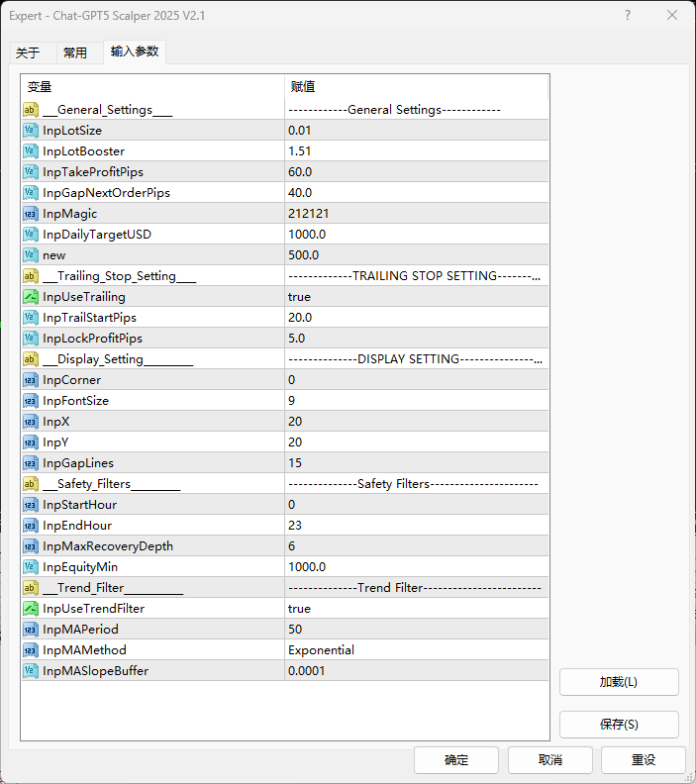Click the 保存(S) button
Image resolution: width=696 pixels, height=784 pixels.
point(619,725)
